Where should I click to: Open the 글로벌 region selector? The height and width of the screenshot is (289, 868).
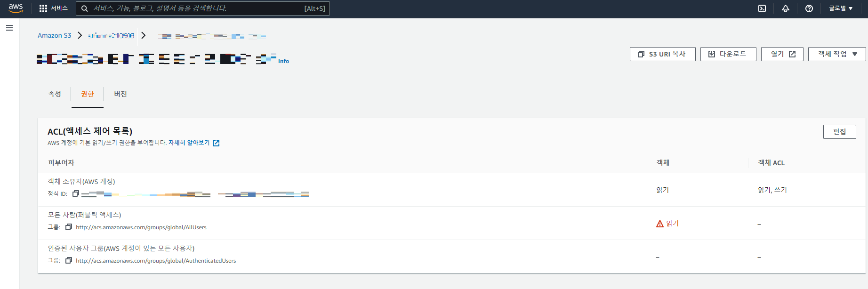click(841, 8)
